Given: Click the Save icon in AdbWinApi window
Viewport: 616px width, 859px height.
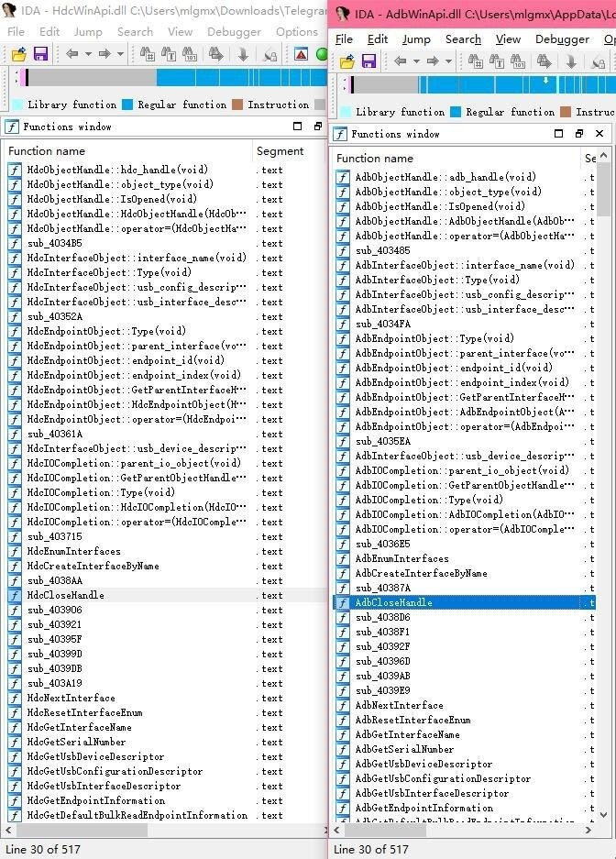Looking at the screenshot, I should 368,62.
